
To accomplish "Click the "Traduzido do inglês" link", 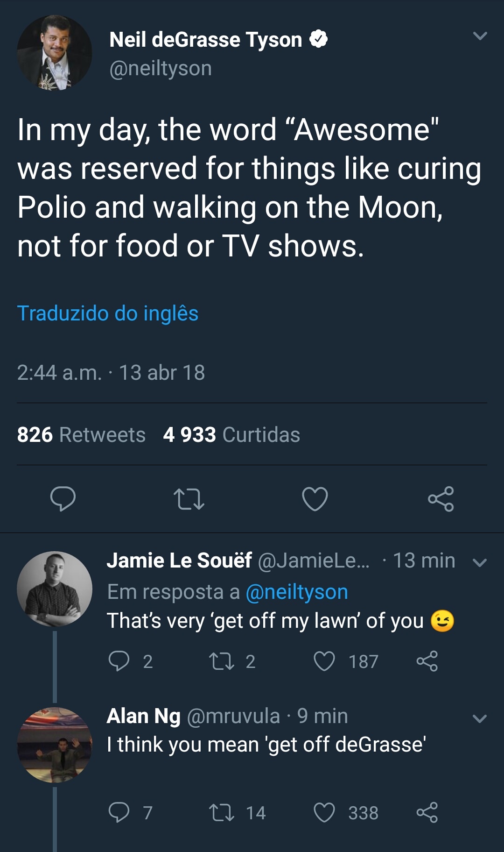I will [108, 313].
